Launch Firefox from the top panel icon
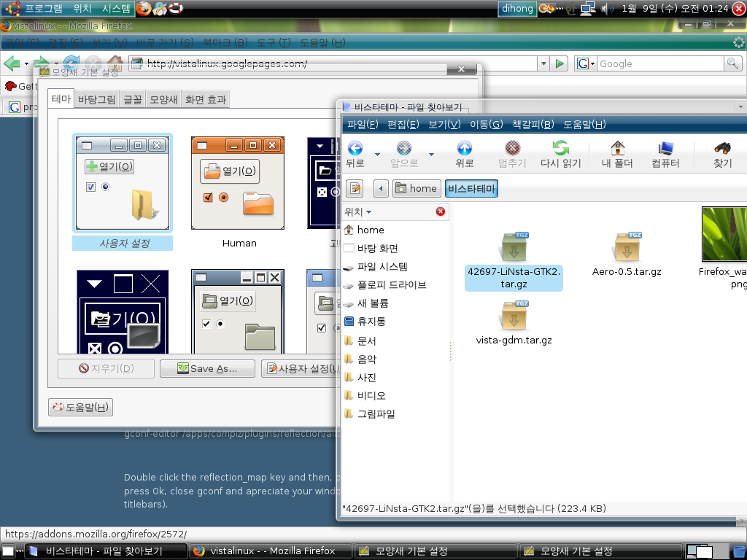The width and height of the screenshot is (747, 560). (x=144, y=9)
